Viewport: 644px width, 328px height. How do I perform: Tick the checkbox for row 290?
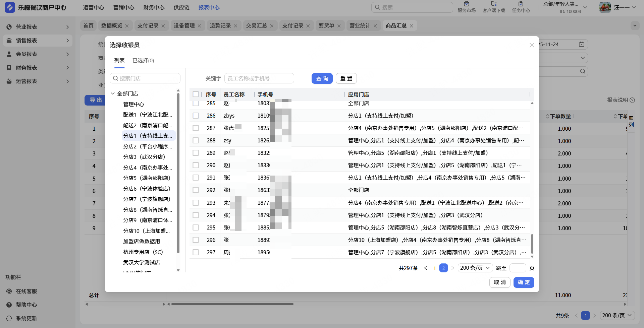[196, 165]
